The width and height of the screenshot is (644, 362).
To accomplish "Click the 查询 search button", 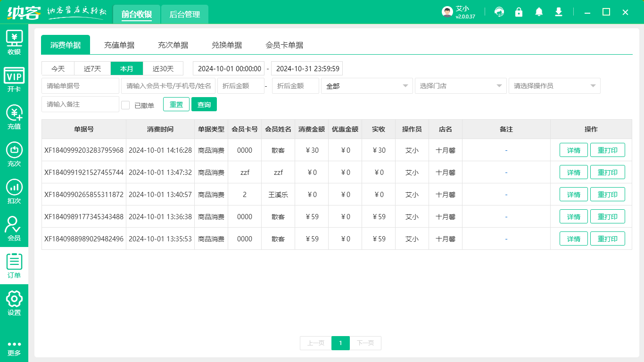I will point(204,104).
